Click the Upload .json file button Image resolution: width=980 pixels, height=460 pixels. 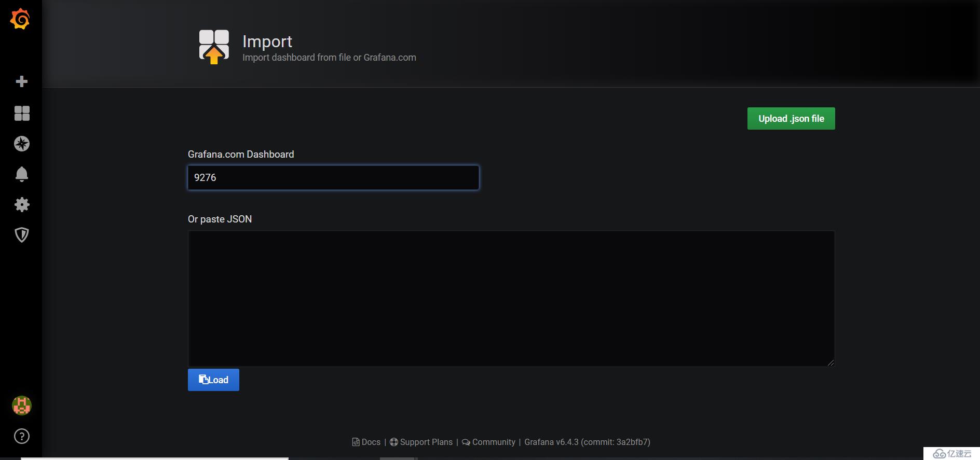tap(791, 119)
